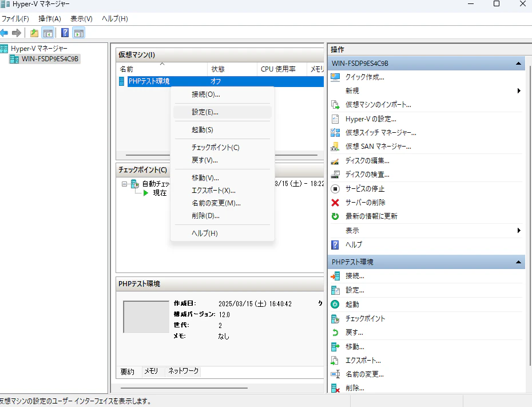
Task: Click the actions pane vertical scrollbar
Action: (x=530, y=216)
